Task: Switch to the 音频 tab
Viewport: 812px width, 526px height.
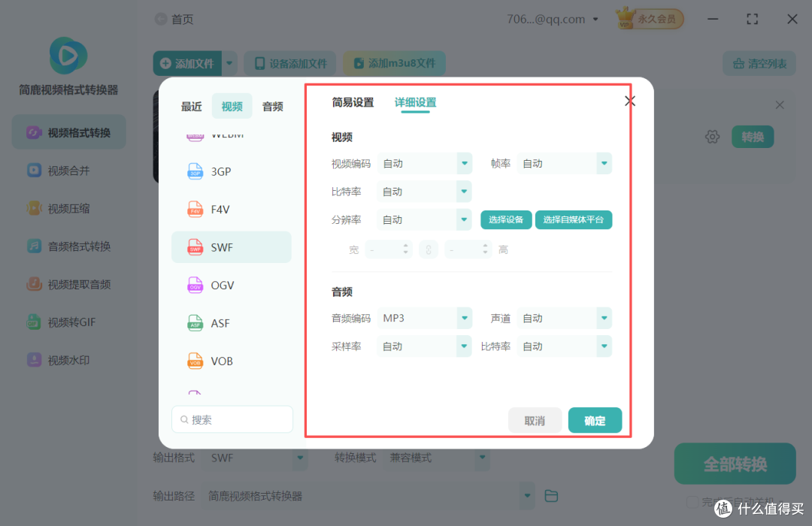Action: point(272,106)
